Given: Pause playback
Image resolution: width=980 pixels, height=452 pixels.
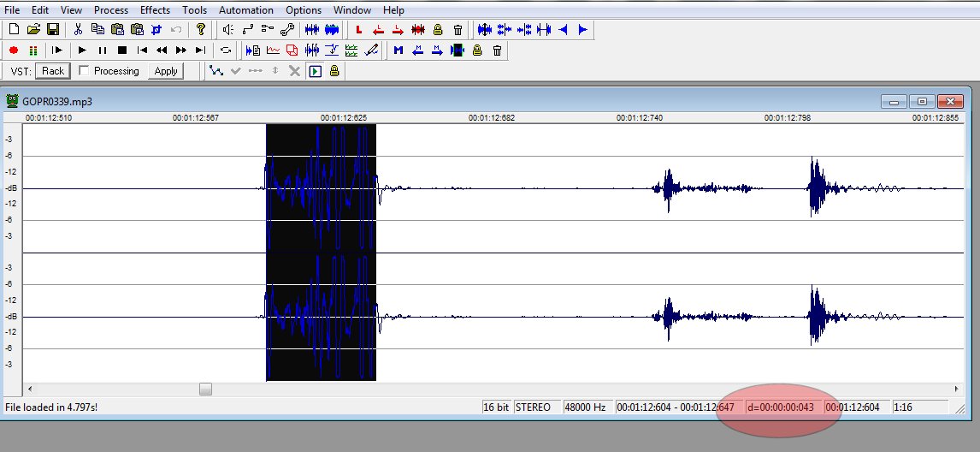Looking at the screenshot, I should click(103, 51).
